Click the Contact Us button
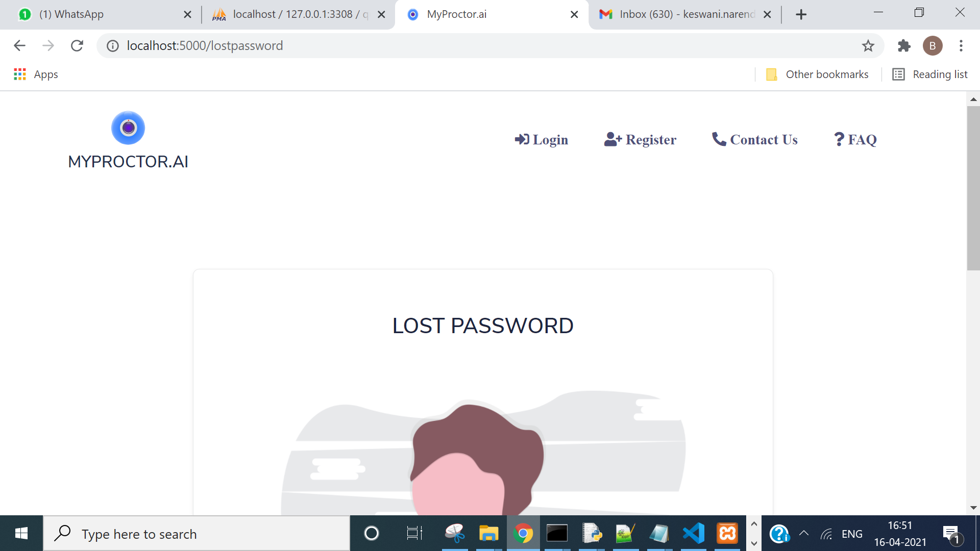The height and width of the screenshot is (551, 980). tap(755, 139)
